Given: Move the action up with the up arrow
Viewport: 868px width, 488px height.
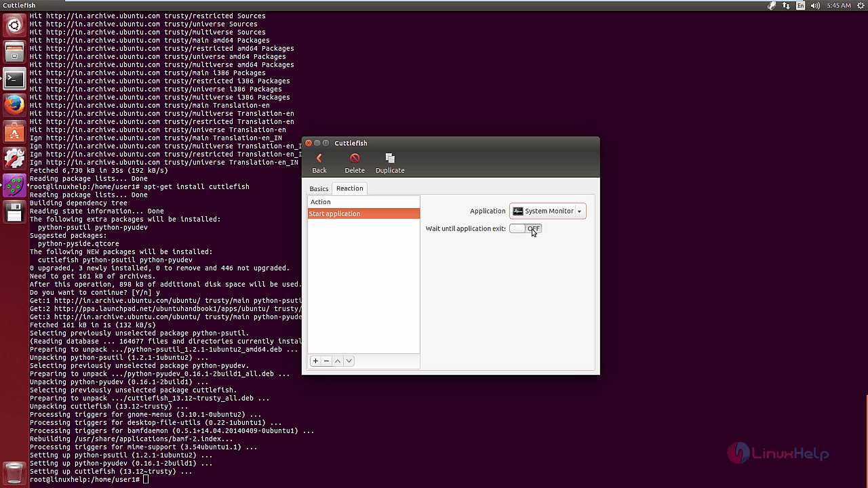Looking at the screenshot, I should tap(338, 361).
